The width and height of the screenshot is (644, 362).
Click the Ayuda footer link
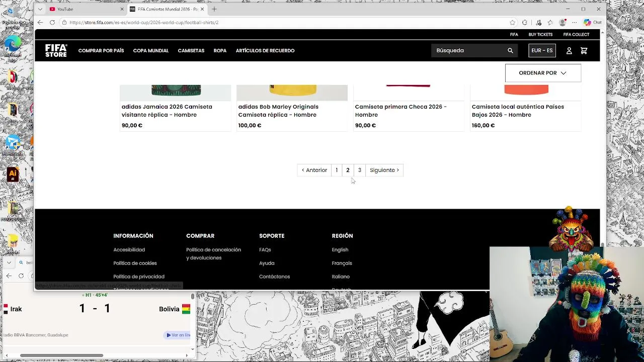pos(267,263)
